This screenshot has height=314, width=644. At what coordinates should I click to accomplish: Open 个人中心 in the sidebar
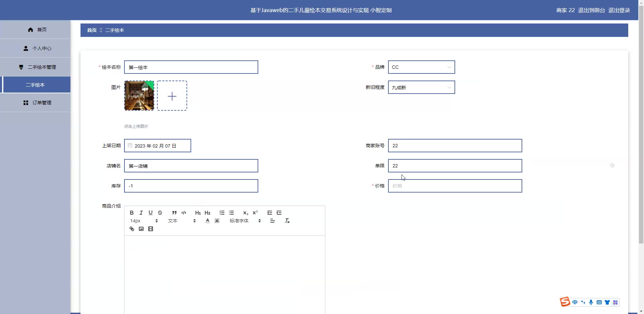click(35, 48)
